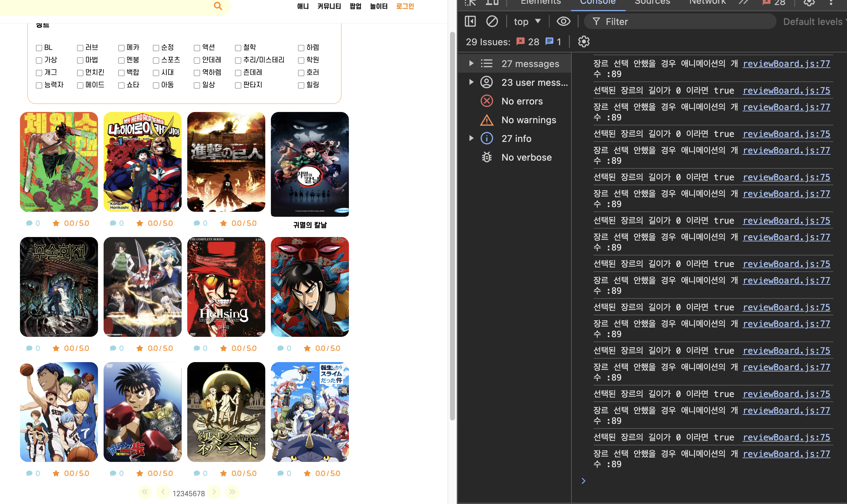Open issues settings gear icon

(x=584, y=42)
